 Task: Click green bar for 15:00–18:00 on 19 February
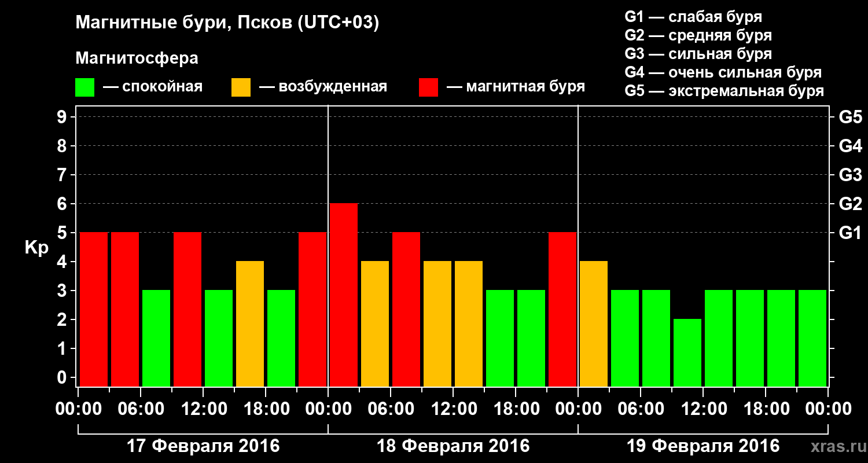[x=750, y=339]
